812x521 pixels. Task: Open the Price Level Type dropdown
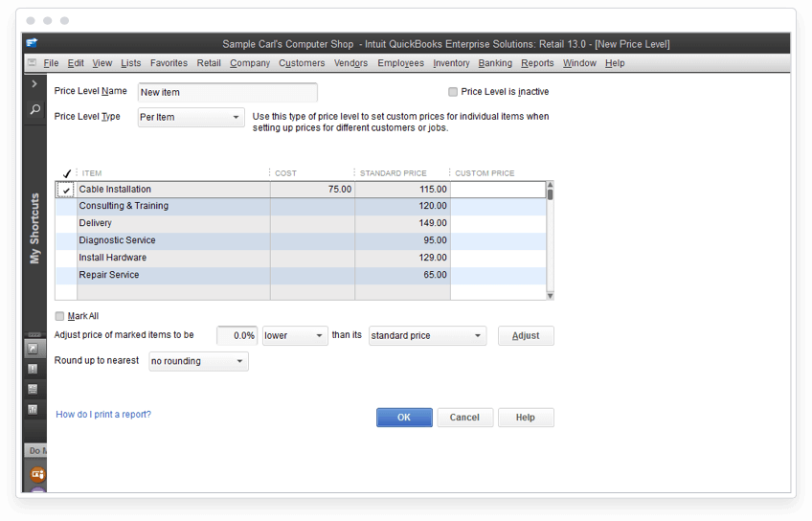pos(192,117)
